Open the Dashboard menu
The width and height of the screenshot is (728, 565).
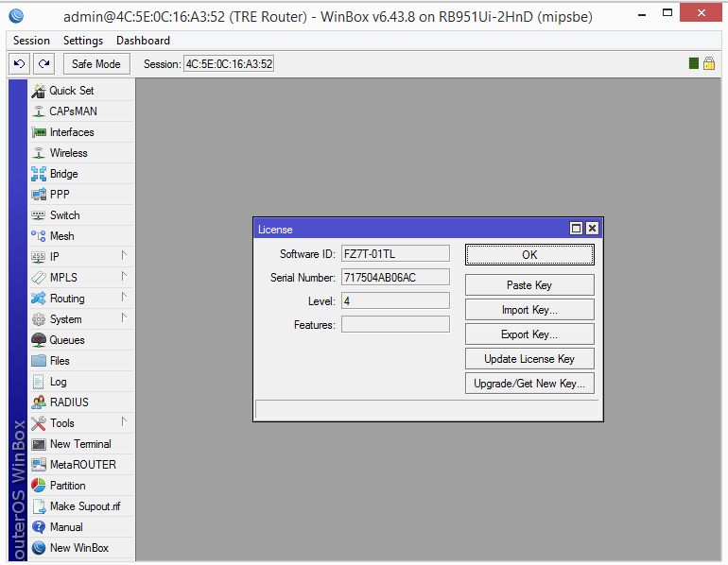tap(143, 41)
